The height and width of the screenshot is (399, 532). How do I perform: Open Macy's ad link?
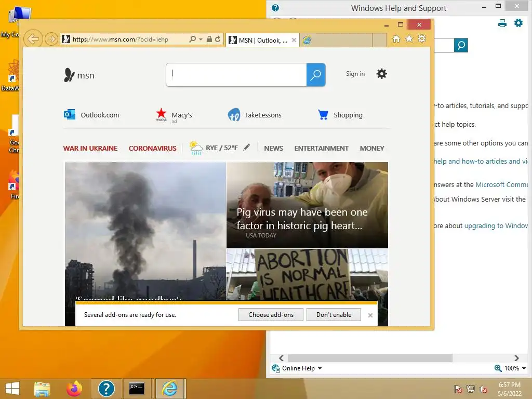click(174, 115)
